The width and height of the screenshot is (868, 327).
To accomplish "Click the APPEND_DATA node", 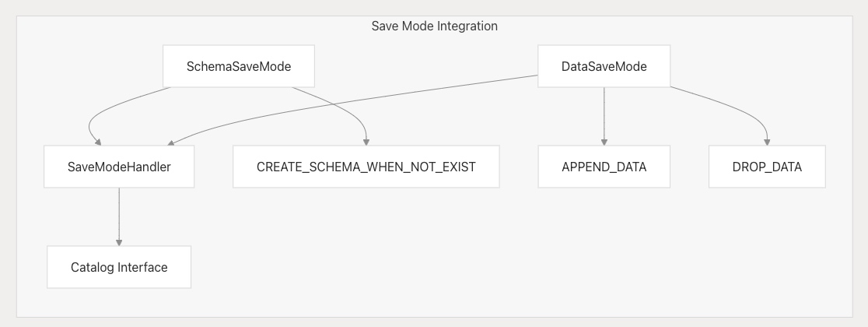I will click(x=604, y=167).
